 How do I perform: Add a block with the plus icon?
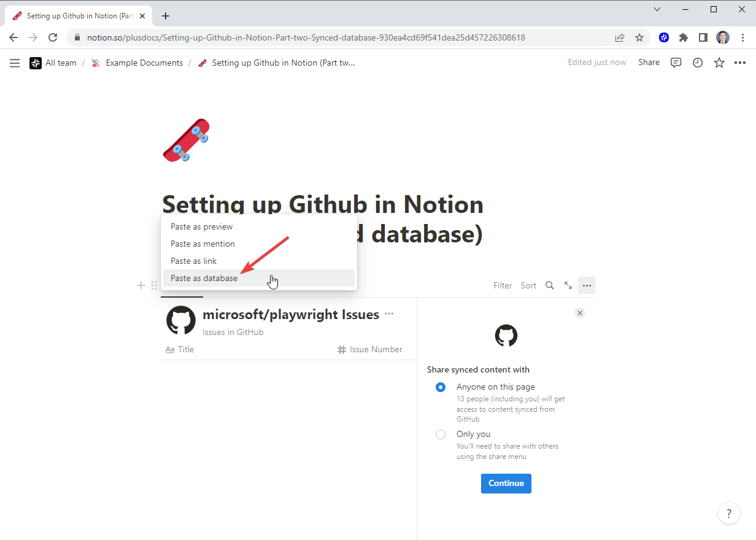(141, 285)
